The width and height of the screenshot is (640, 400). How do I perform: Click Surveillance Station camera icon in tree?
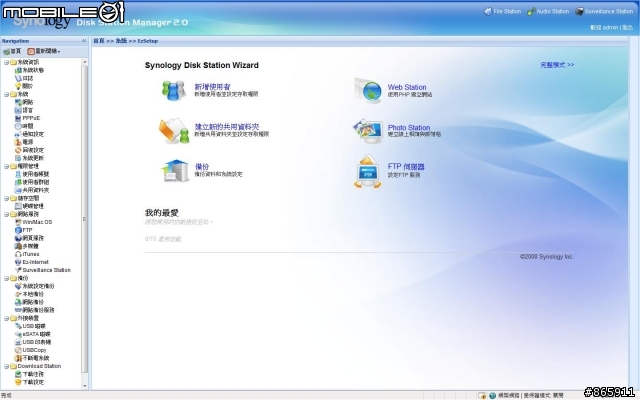(x=18, y=270)
